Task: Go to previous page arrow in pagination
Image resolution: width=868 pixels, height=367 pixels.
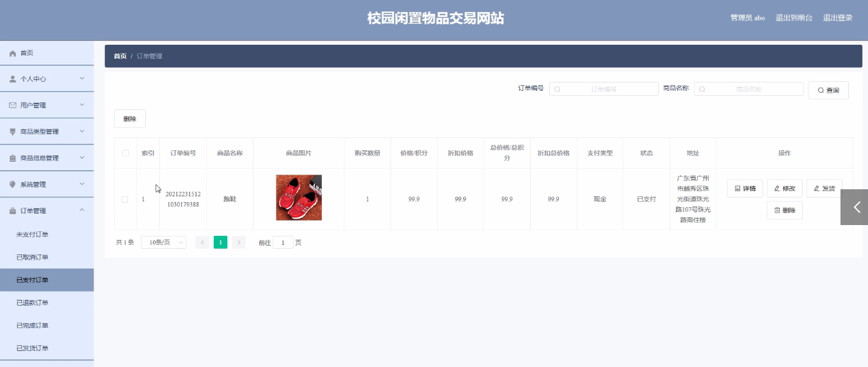Action: pyautogui.click(x=202, y=242)
